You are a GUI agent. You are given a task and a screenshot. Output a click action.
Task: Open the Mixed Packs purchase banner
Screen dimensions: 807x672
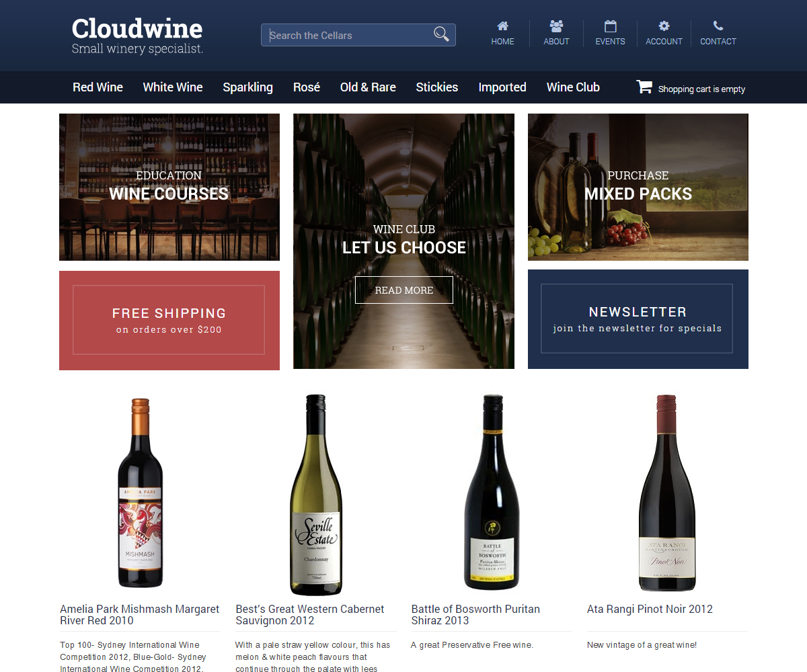[x=638, y=187]
